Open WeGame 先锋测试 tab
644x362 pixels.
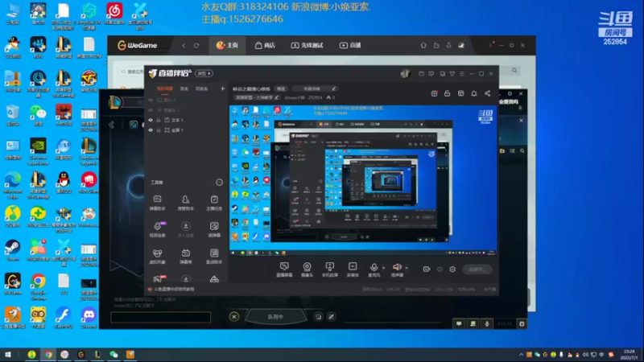[x=307, y=46]
